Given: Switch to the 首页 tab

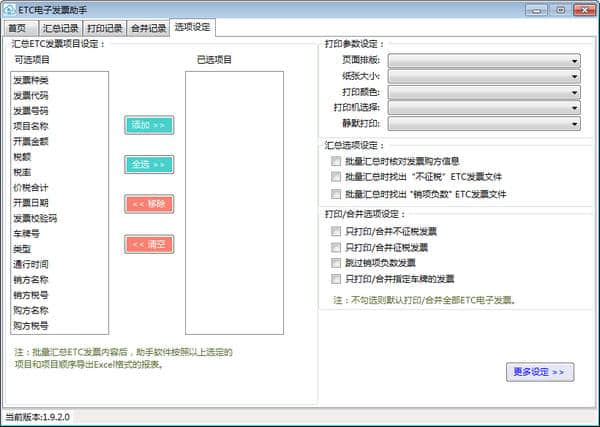Looking at the screenshot, I should [20, 28].
